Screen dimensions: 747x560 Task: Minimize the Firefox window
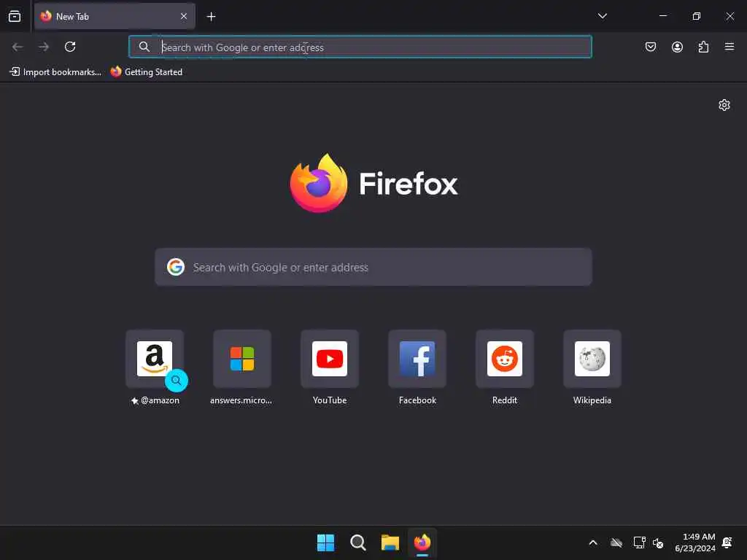pos(662,16)
